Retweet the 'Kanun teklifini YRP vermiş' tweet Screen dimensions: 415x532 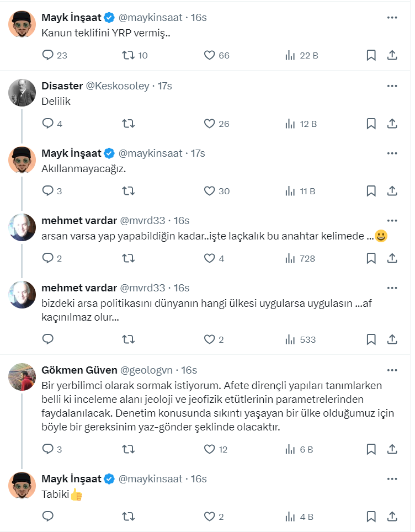128,55
